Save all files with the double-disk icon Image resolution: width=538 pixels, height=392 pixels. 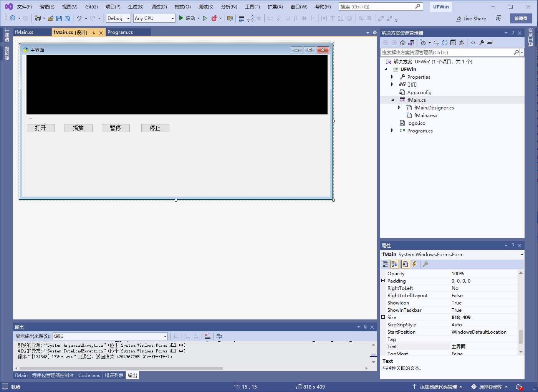[68, 18]
